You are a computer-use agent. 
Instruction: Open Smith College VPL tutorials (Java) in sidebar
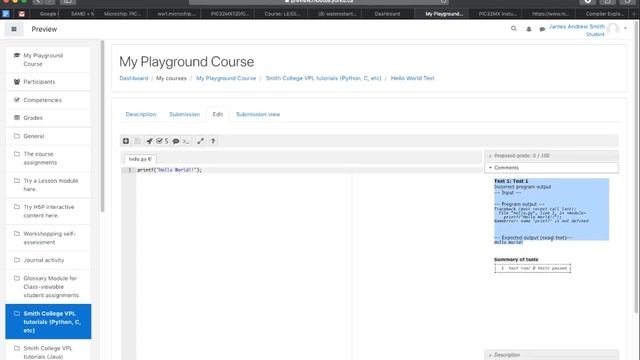click(48, 351)
